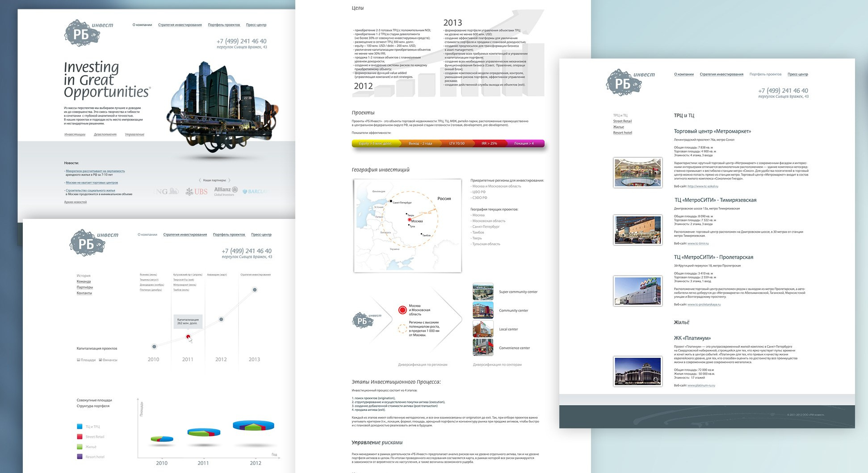868x473 pixels.
Task: Show previous partners with left arrow
Action: coord(200,180)
